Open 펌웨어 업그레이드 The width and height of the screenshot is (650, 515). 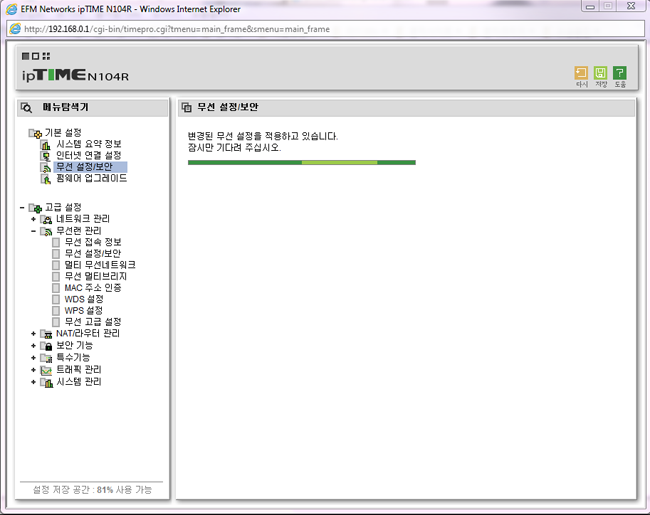tap(92, 178)
